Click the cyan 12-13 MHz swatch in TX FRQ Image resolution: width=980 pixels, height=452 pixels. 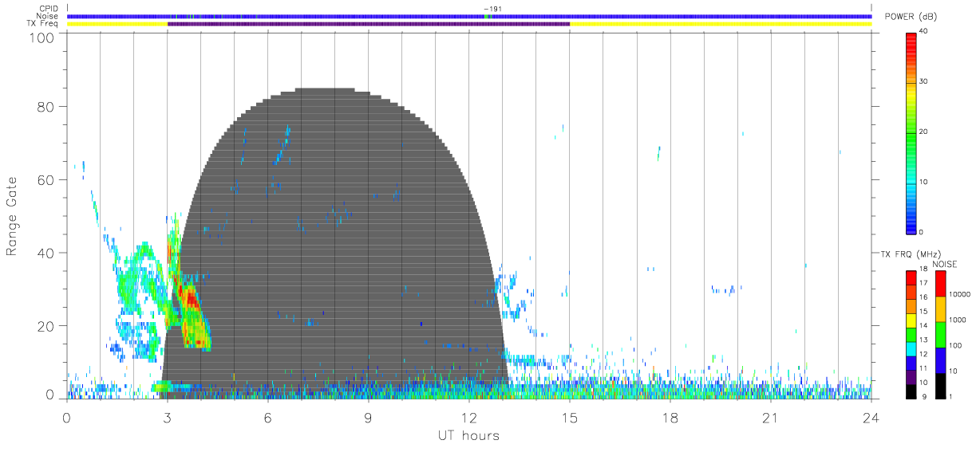911,348
